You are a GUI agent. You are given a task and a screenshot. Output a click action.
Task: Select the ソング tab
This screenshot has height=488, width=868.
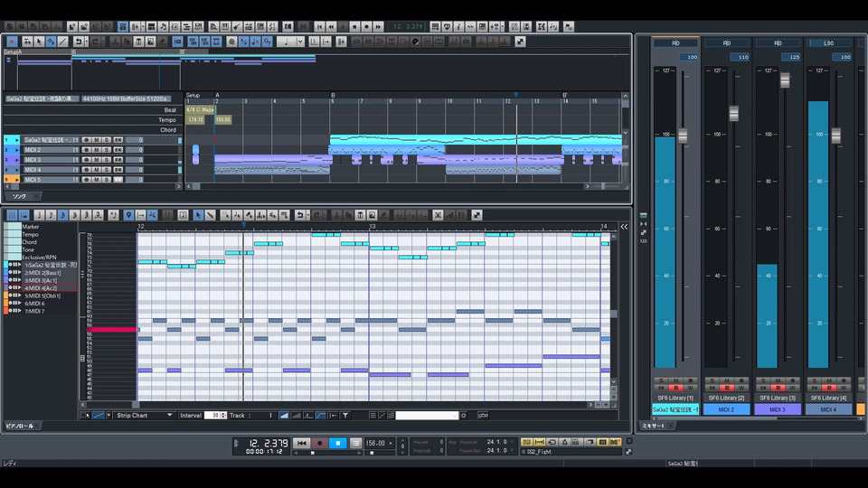pyautogui.click(x=18, y=196)
